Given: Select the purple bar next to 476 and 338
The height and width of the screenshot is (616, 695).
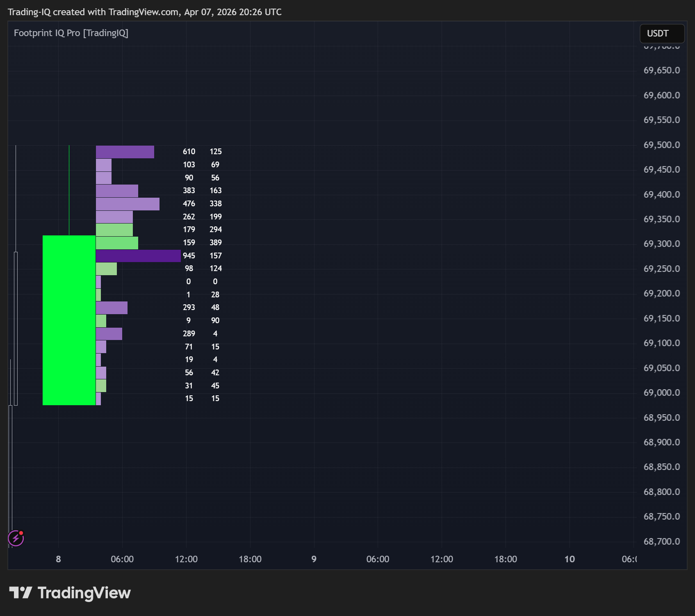Looking at the screenshot, I should pyautogui.click(x=128, y=204).
